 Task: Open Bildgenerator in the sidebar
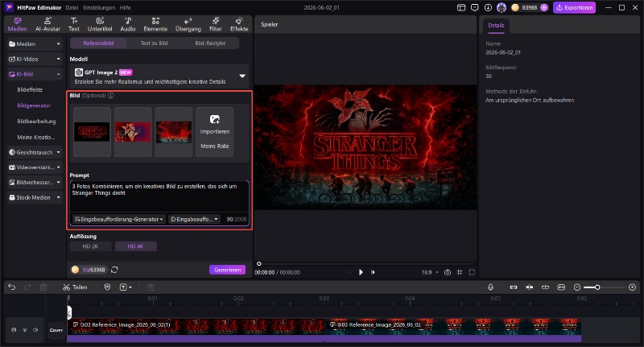coord(34,105)
